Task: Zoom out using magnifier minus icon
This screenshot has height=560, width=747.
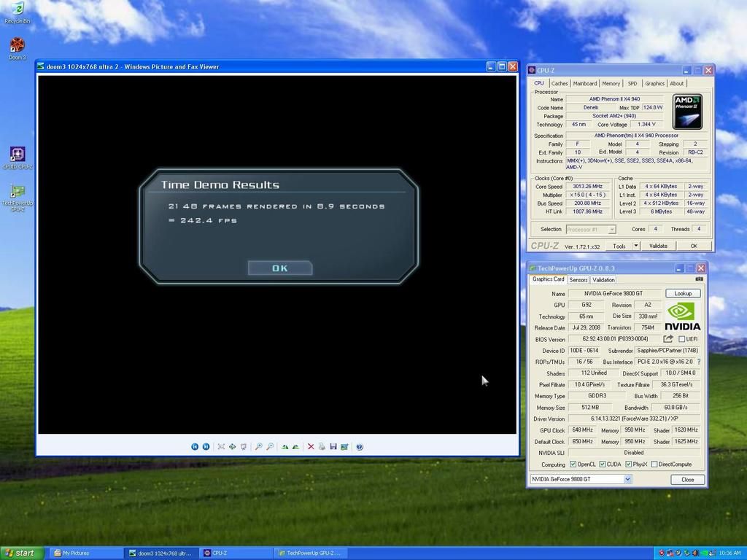Action: coord(270,447)
